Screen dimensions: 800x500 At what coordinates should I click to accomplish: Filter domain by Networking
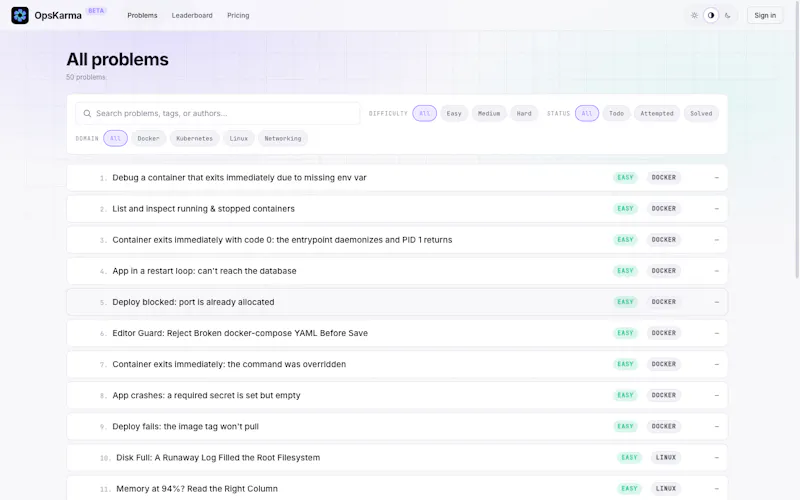point(283,138)
